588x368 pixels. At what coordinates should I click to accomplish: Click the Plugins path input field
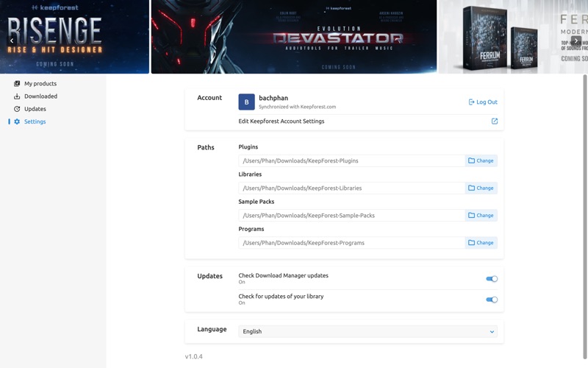[x=352, y=160]
